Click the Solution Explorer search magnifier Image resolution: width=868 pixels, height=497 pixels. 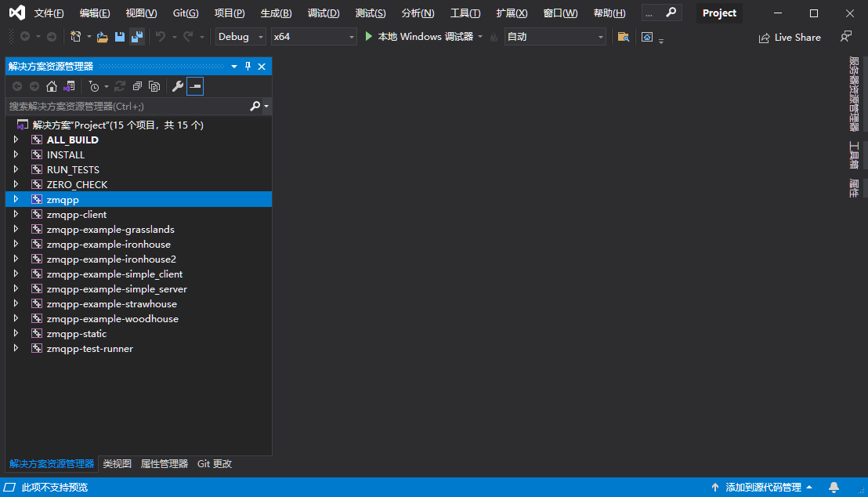(x=255, y=106)
